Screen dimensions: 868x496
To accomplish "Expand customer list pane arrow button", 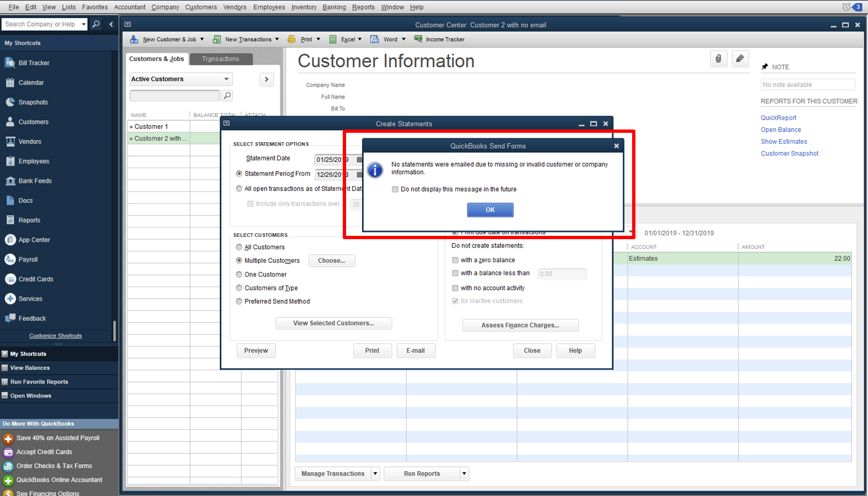I will point(267,79).
